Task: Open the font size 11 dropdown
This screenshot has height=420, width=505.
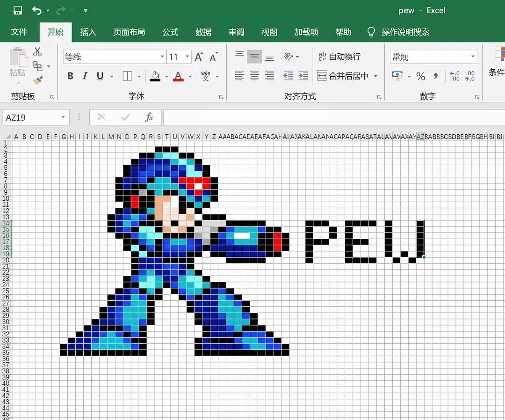Action: tap(187, 57)
